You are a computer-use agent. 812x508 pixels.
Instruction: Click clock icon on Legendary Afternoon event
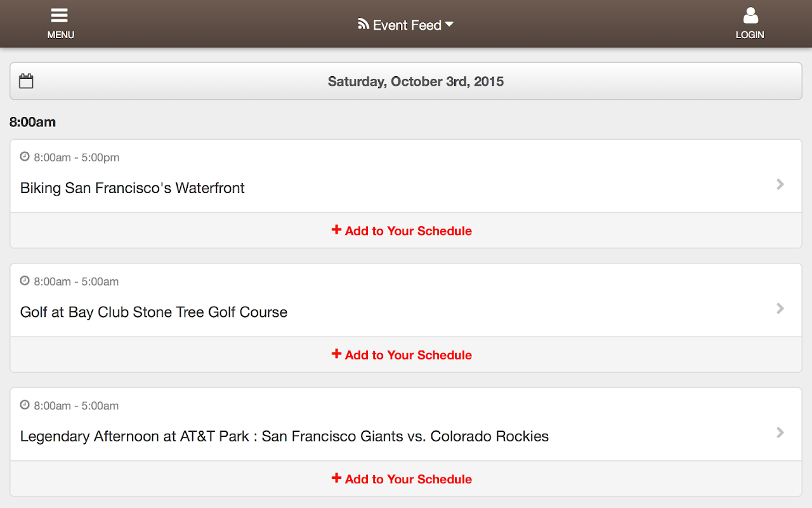(x=25, y=404)
